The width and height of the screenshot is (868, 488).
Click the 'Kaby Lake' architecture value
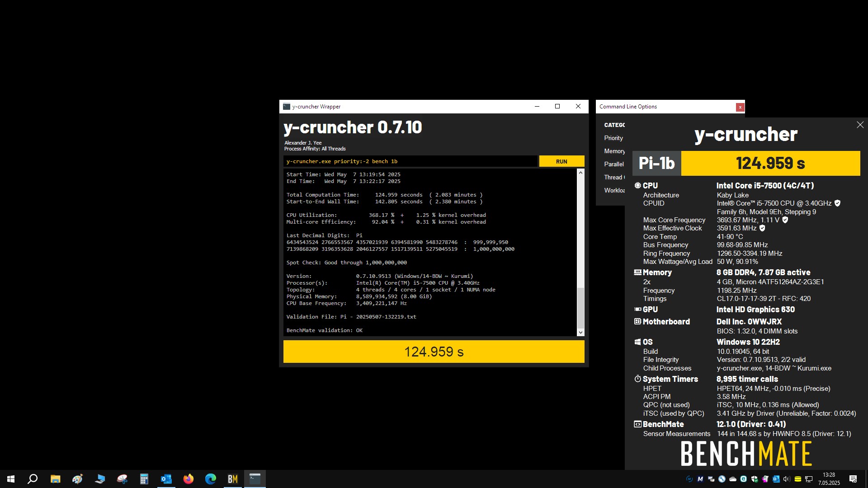click(732, 195)
